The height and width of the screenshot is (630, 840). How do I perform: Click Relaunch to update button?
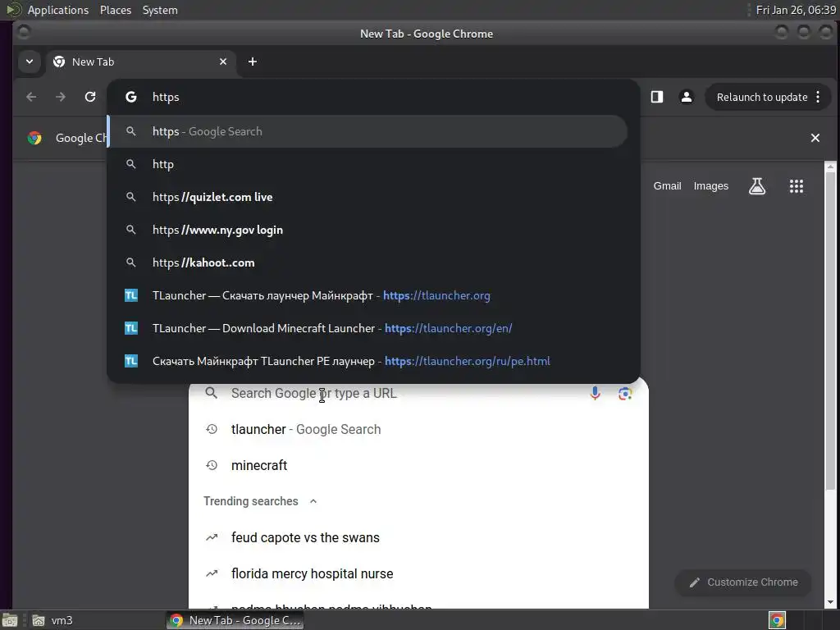tap(762, 97)
